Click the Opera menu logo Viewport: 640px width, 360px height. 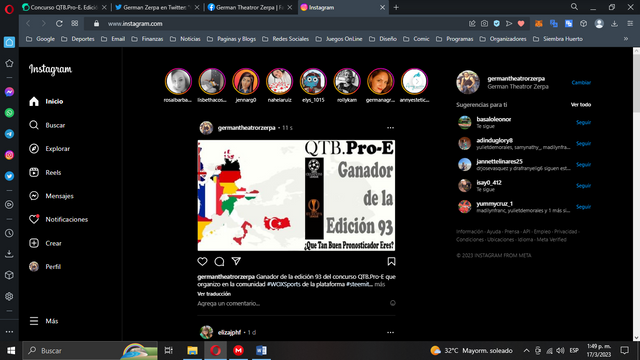point(9,8)
